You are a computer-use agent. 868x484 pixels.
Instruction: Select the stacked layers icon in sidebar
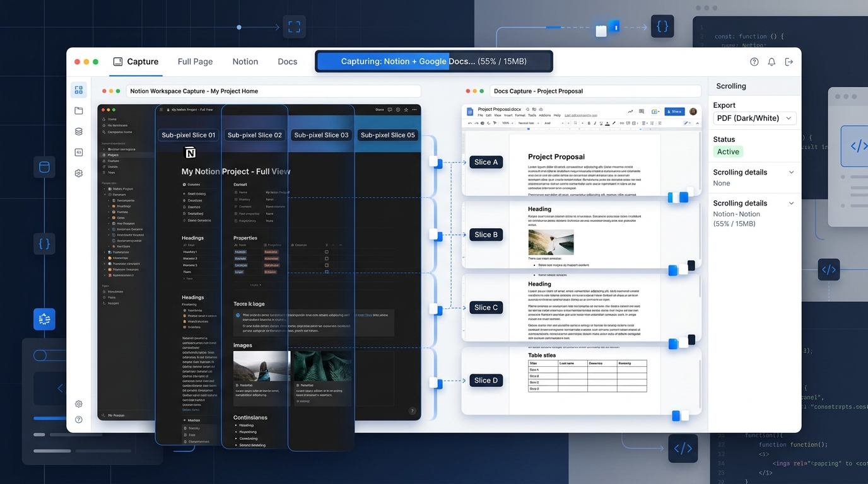tap(78, 132)
